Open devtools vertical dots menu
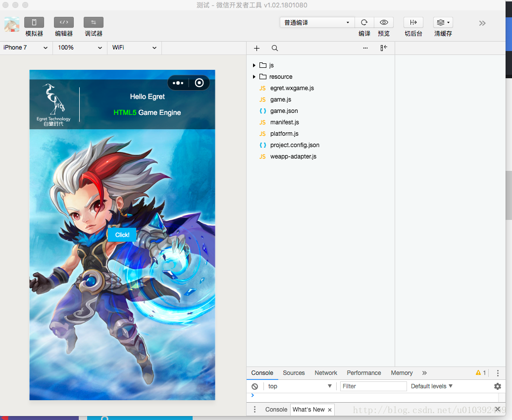 498,373
